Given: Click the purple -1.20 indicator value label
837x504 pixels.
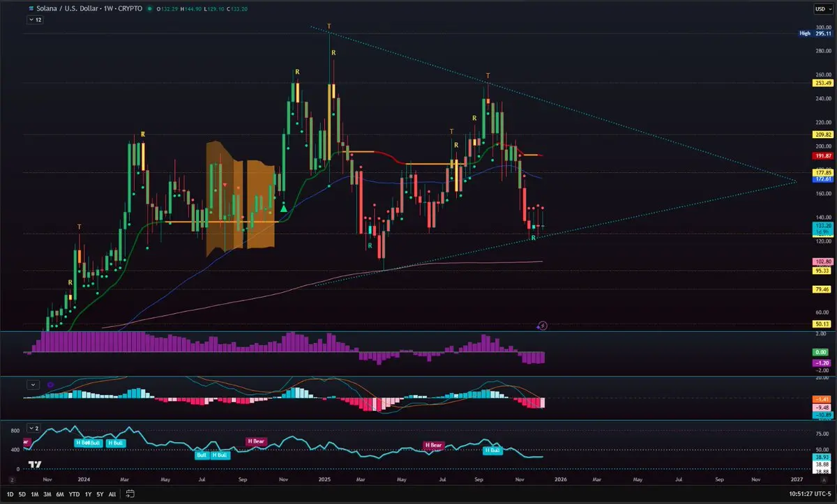Looking at the screenshot, I should tap(823, 363).
